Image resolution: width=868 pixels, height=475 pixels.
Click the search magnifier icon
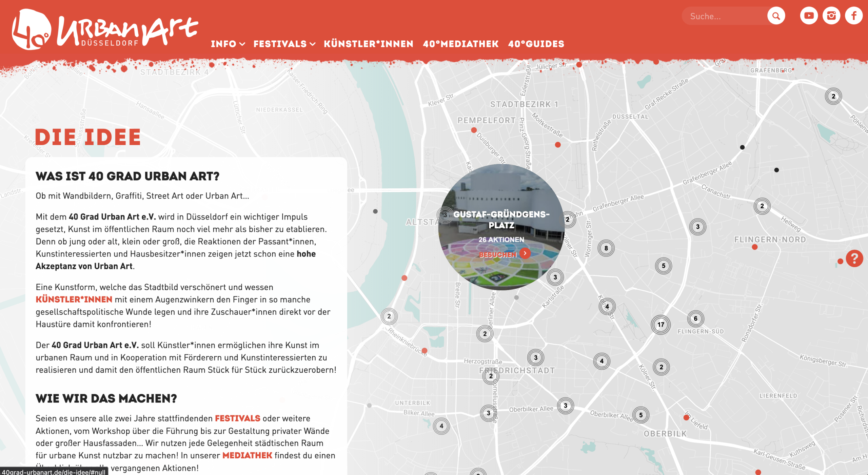776,16
